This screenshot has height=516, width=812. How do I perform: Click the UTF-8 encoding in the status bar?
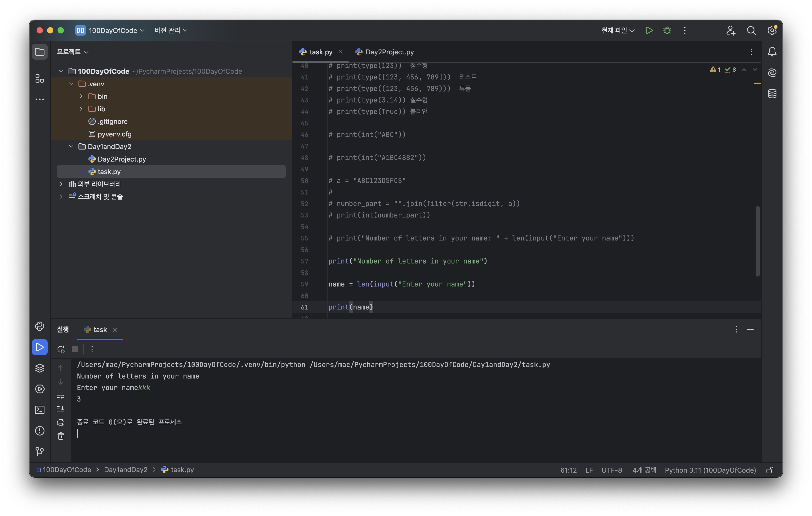(x=611, y=470)
